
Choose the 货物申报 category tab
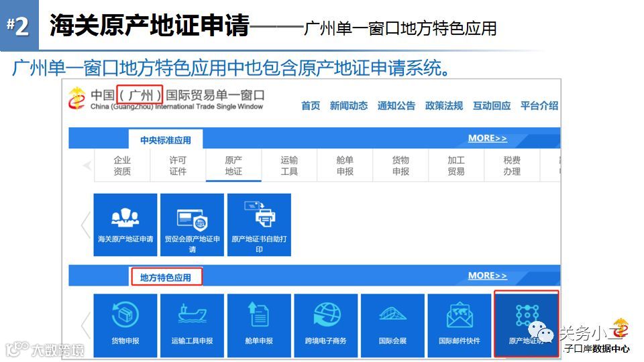(400, 166)
